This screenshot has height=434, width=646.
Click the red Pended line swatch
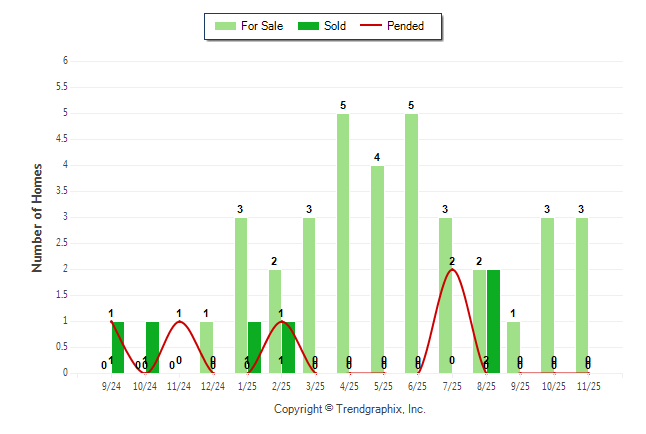[375, 26]
